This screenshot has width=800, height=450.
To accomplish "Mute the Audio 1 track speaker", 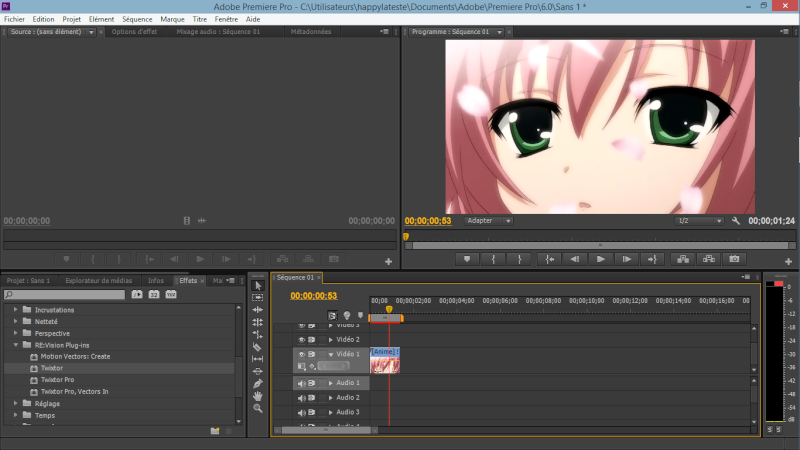I will [302, 383].
